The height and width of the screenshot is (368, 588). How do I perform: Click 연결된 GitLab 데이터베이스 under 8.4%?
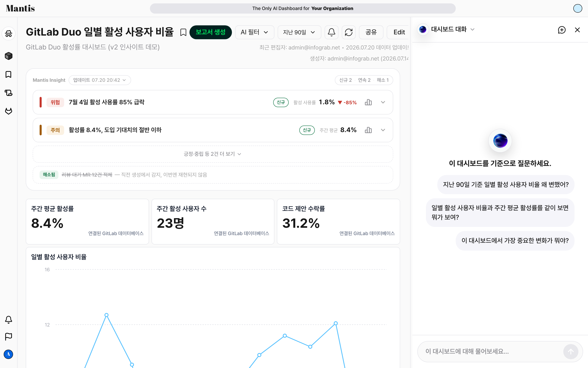tap(116, 233)
